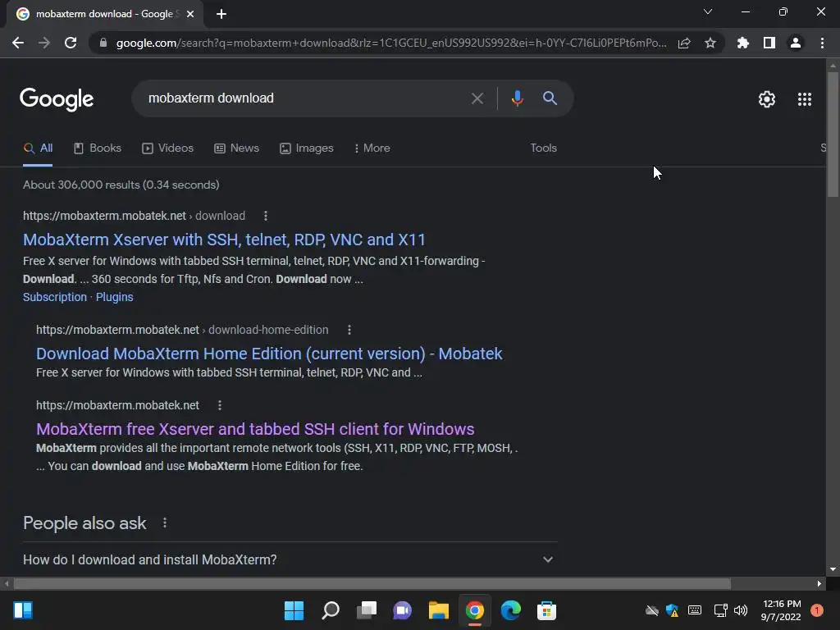The width and height of the screenshot is (840, 630).
Task: Close the mobaxterm download tab
Action: coord(190,14)
